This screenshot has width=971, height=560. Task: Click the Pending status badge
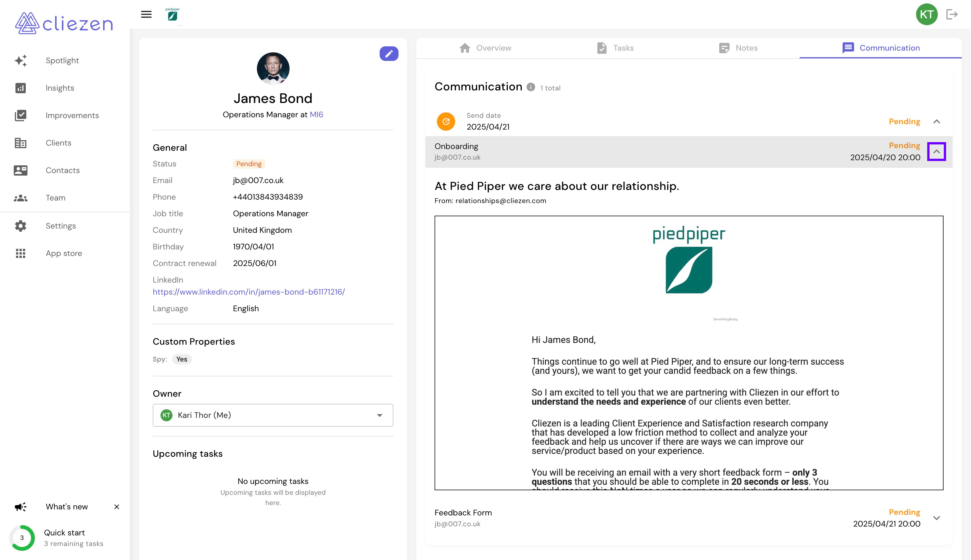[249, 164]
